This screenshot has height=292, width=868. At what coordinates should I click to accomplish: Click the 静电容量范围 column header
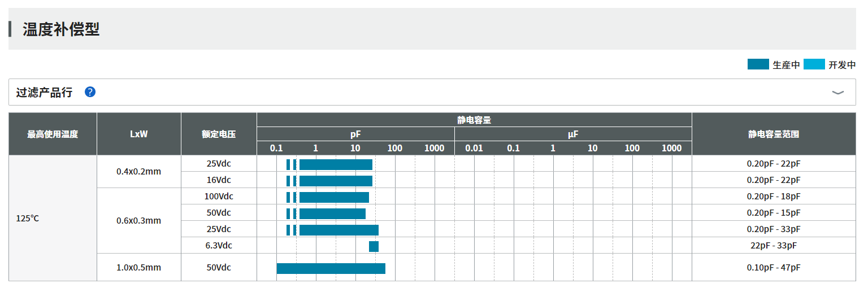773,134
